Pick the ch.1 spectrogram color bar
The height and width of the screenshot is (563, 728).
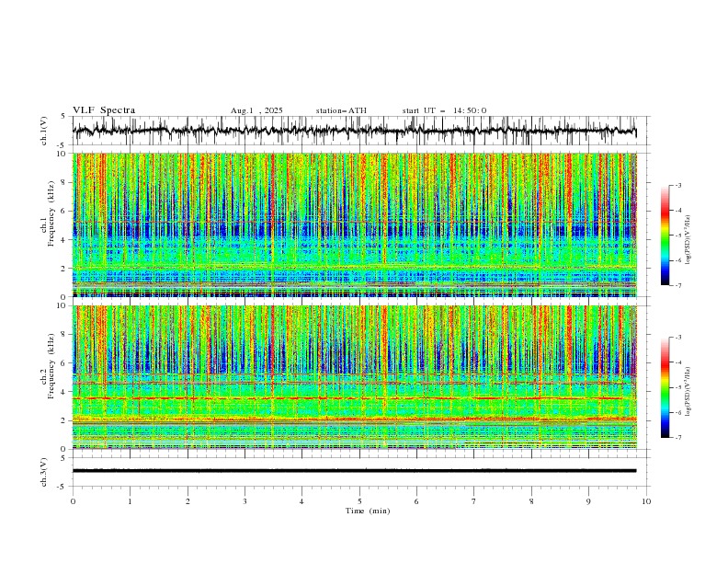pyautogui.click(x=665, y=236)
